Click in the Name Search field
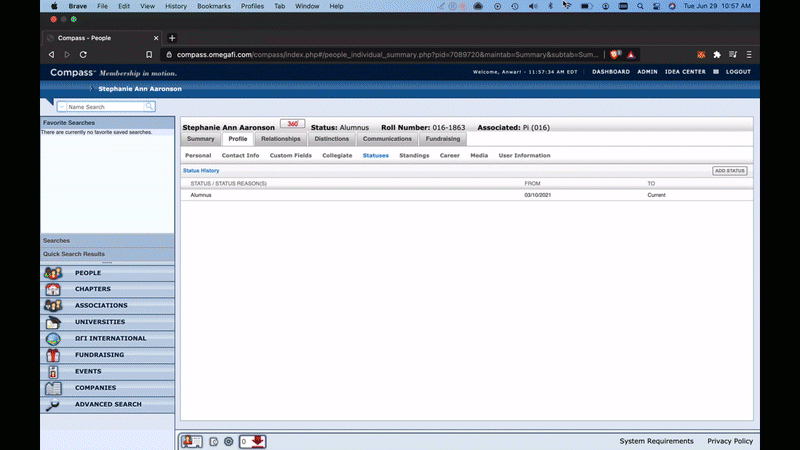This screenshot has height=450, width=800. click(106, 107)
